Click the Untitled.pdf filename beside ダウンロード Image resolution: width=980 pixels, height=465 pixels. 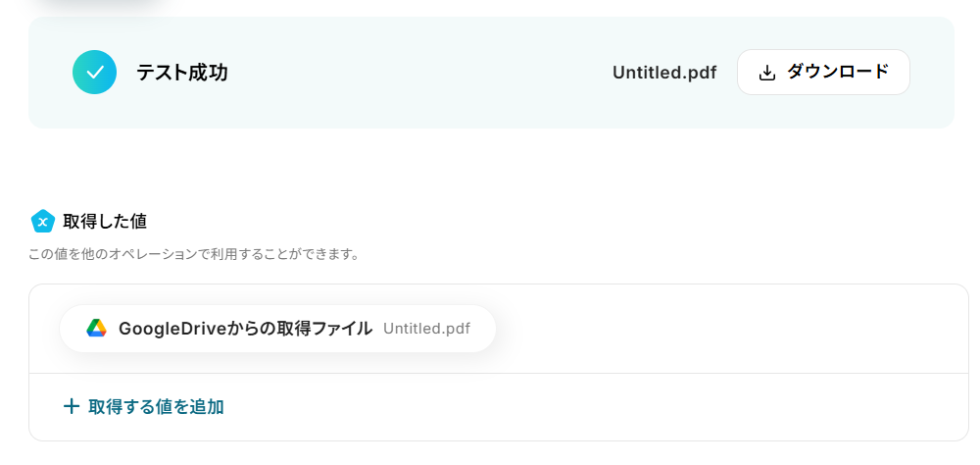pyautogui.click(x=663, y=73)
